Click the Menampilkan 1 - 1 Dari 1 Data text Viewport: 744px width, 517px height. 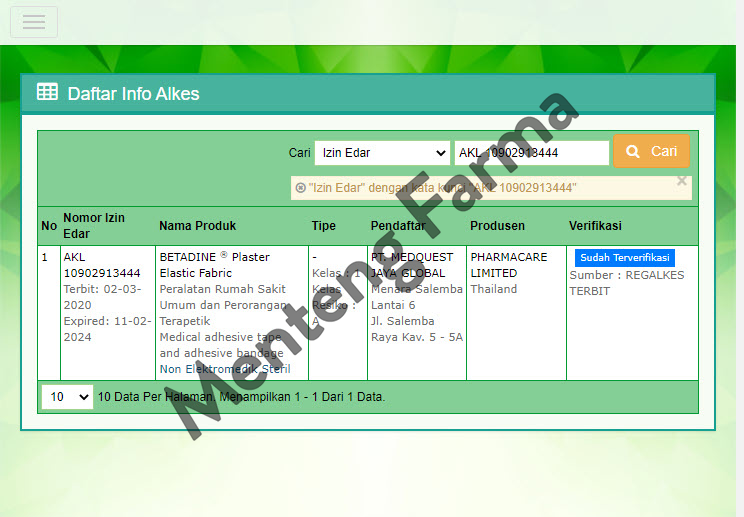(302, 397)
